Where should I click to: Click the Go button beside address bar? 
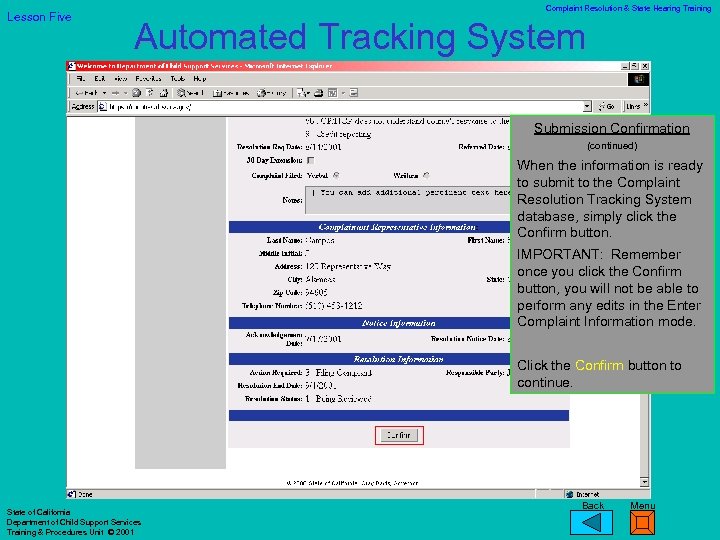coord(607,107)
